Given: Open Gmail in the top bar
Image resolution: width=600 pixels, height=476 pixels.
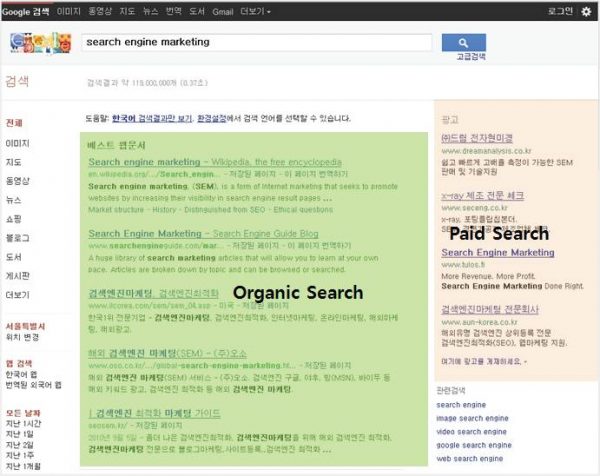Looking at the screenshot, I should click(223, 12).
